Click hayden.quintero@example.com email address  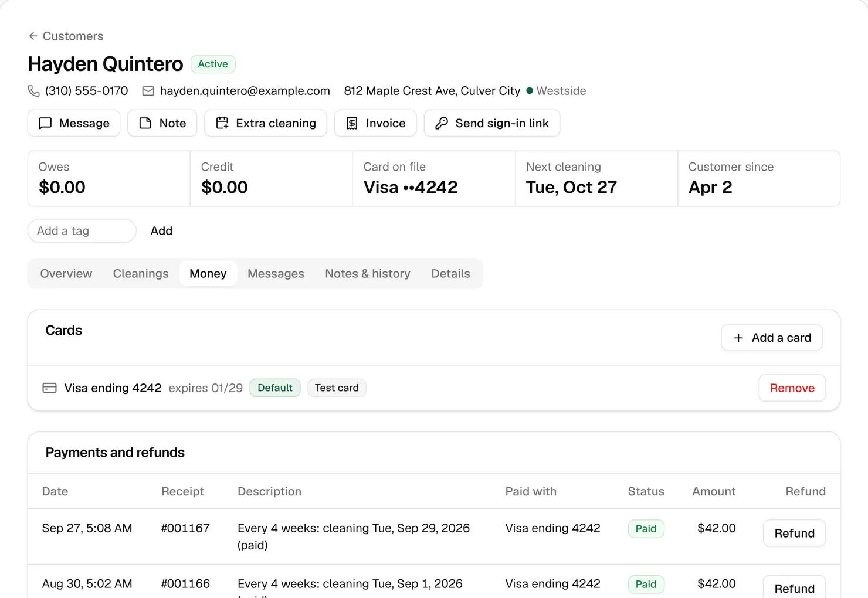point(245,91)
